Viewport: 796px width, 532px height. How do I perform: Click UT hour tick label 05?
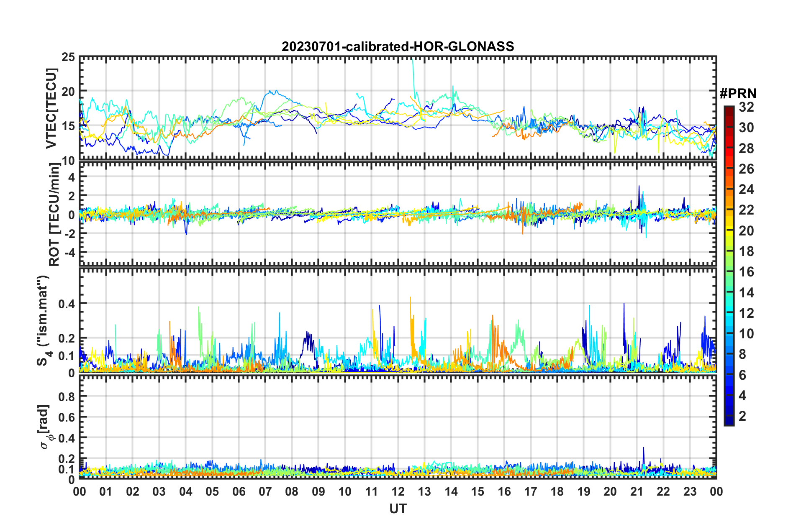tap(212, 491)
